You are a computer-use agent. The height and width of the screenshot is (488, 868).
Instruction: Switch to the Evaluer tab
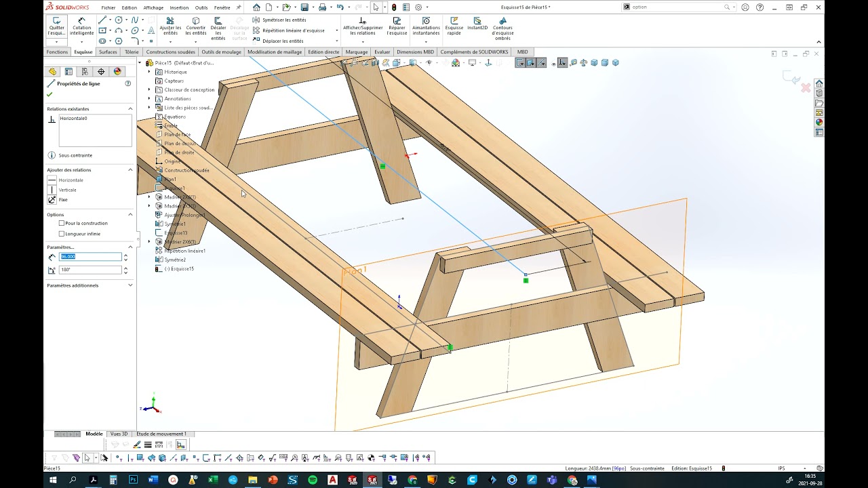382,52
